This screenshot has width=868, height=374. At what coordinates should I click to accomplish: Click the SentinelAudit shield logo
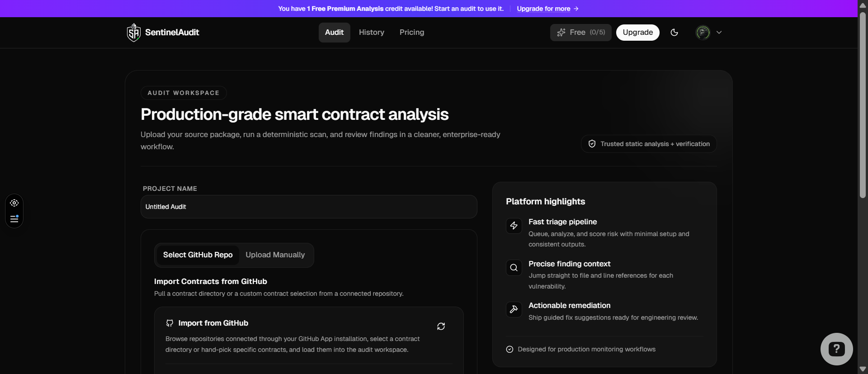(134, 32)
